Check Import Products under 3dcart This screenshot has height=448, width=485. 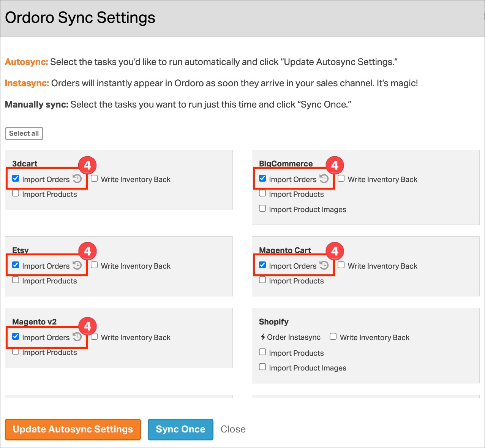pos(16,193)
